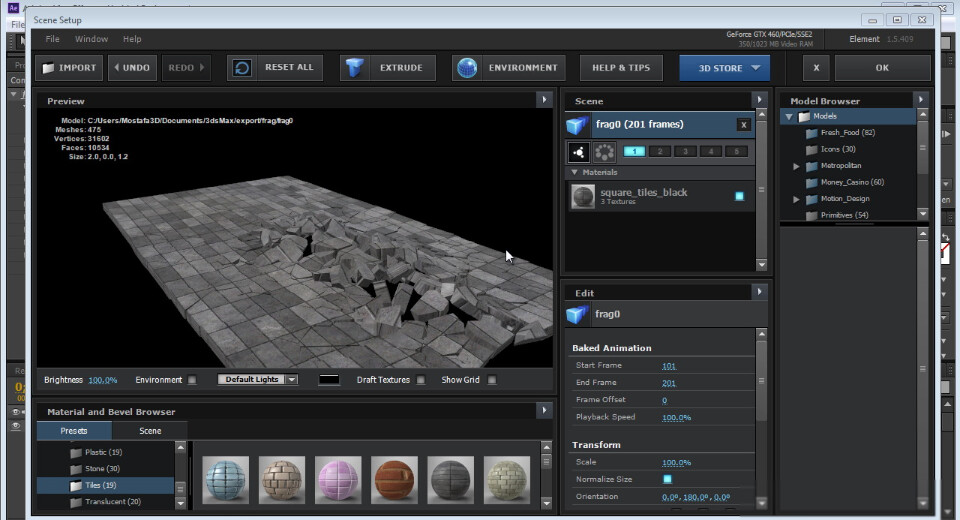Undo the last action
The width and height of the screenshot is (960, 520).
tap(132, 68)
